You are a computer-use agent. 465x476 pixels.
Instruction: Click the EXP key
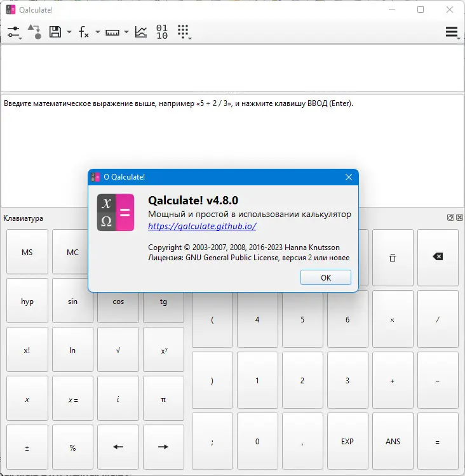coord(347,441)
